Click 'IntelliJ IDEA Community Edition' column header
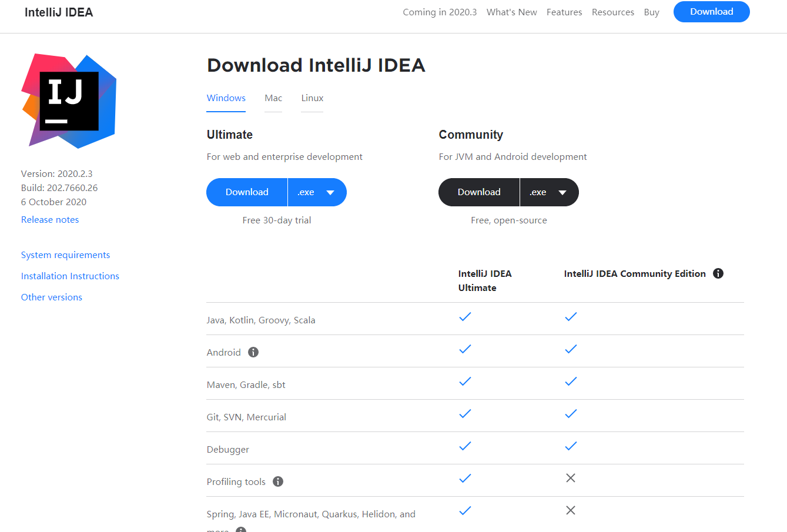This screenshot has width=787, height=532. pos(635,274)
